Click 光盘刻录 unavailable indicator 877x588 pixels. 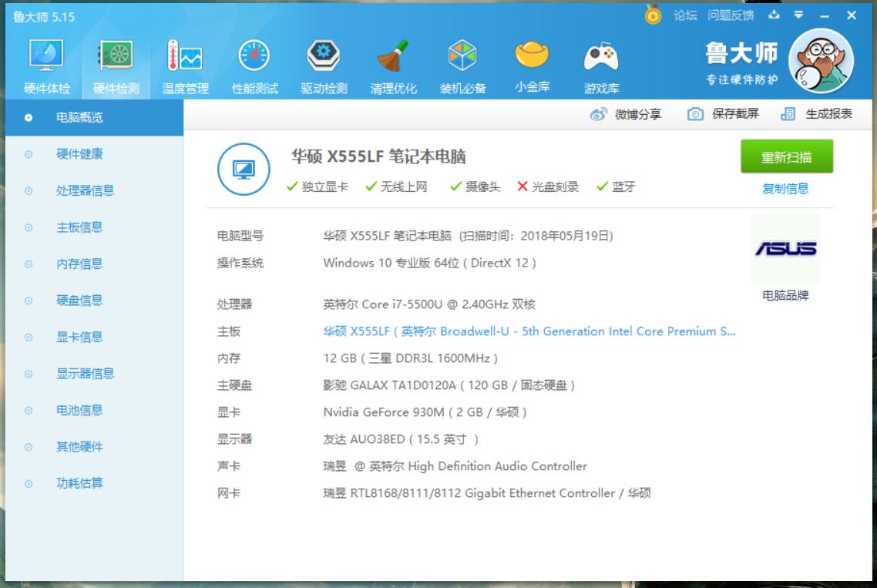548,186
